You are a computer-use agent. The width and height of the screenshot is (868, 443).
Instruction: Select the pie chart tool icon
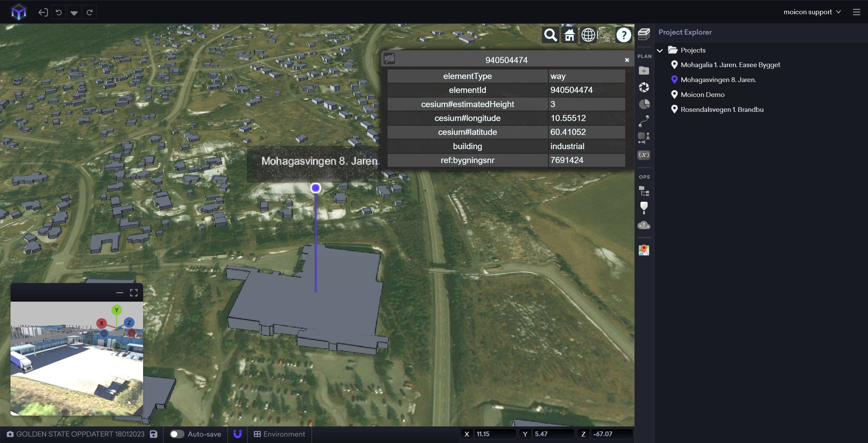pyautogui.click(x=644, y=104)
